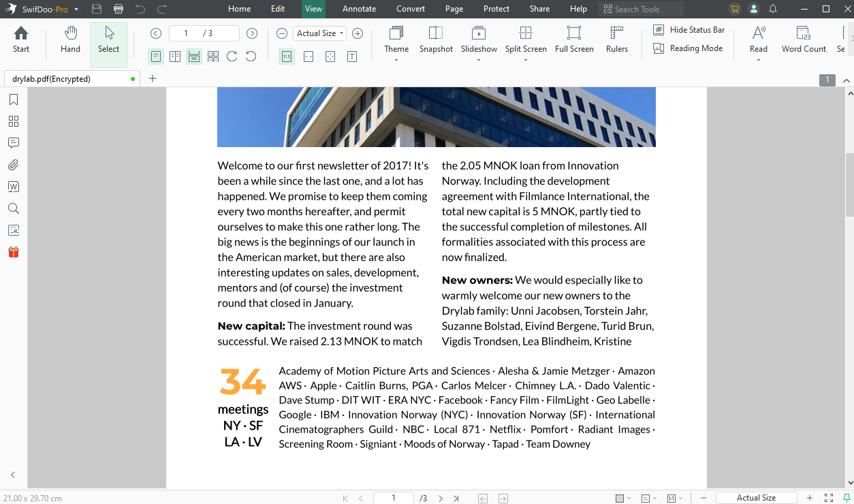Click the Search Tools field
Screen dimensions: 854x504
(x=641, y=9)
